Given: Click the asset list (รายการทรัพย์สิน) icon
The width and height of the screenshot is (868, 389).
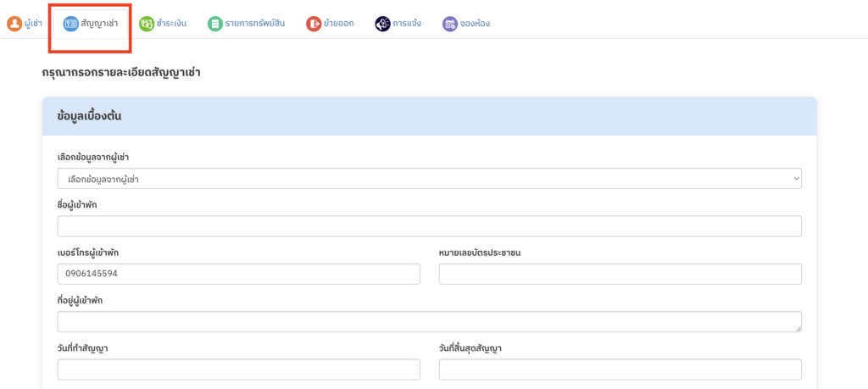Looking at the screenshot, I should pos(215,24).
